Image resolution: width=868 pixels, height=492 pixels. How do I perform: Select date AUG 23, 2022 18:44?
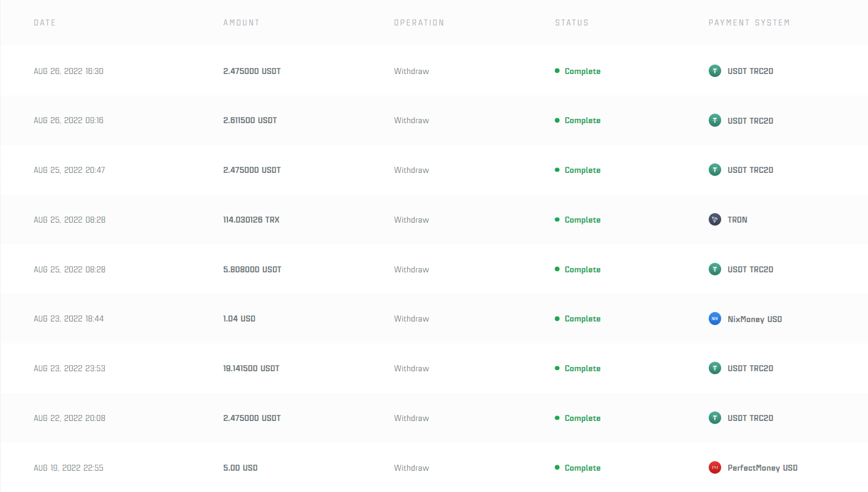[x=69, y=319]
